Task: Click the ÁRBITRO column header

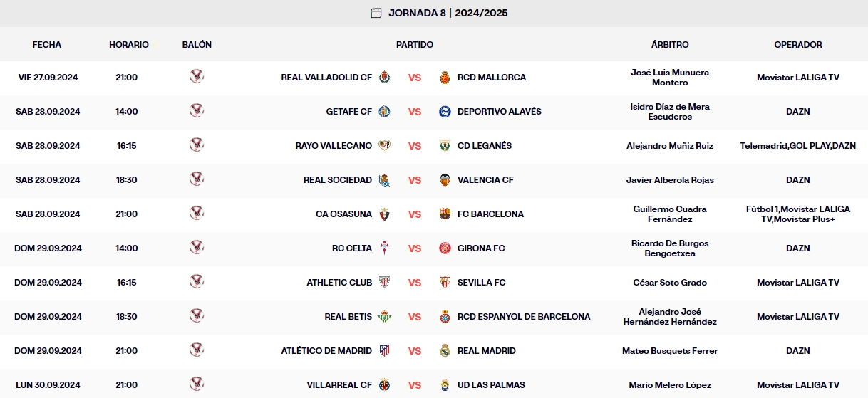Action: (x=670, y=44)
